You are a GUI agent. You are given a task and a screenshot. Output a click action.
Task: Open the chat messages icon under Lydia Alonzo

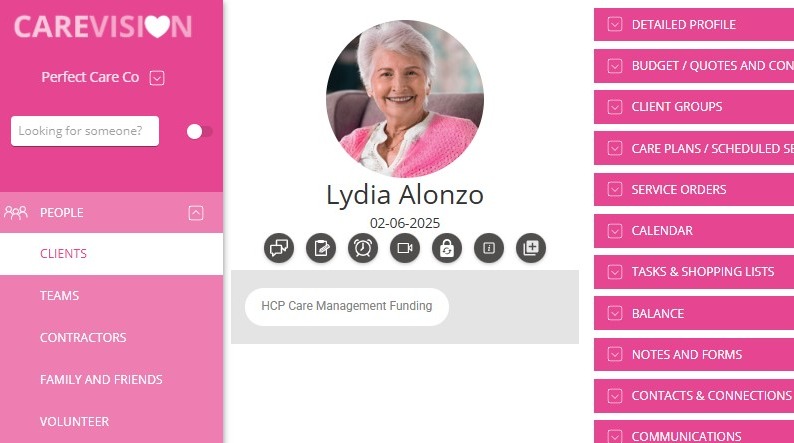tap(279, 248)
